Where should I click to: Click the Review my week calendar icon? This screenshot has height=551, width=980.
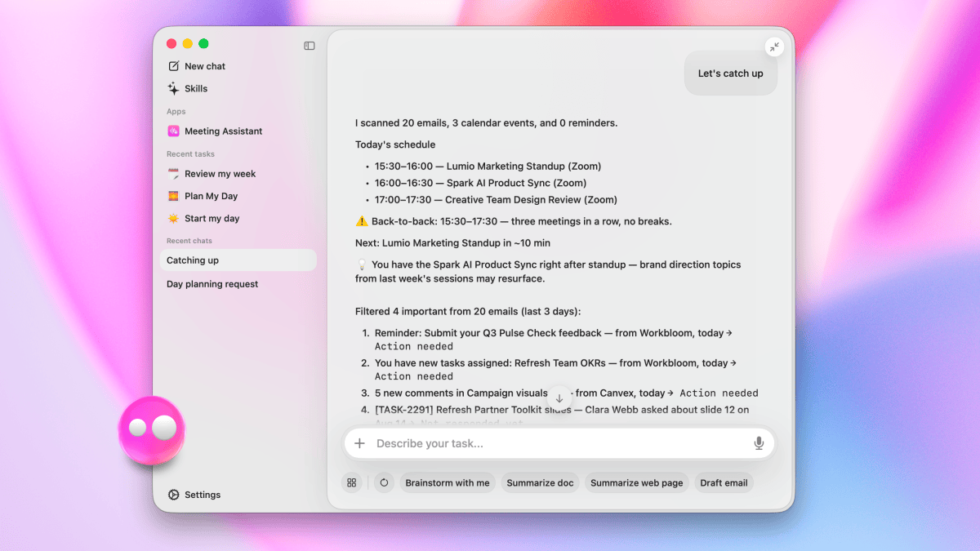click(x=173, y=174)
